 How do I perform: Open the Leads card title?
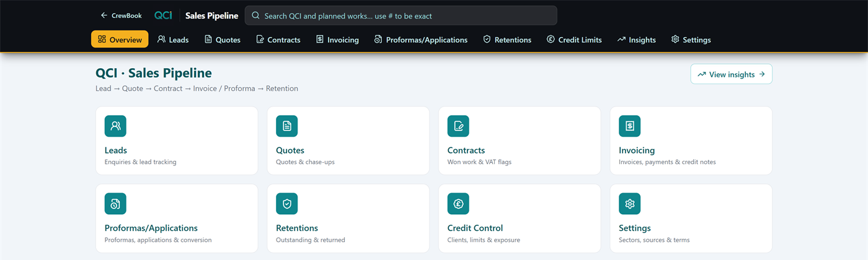(x=116, y=150)
